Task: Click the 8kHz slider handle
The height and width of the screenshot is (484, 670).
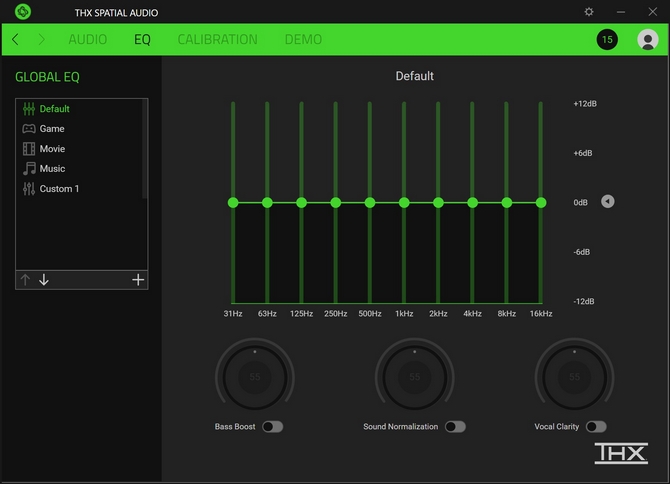Action: click(x=506, y=202)
